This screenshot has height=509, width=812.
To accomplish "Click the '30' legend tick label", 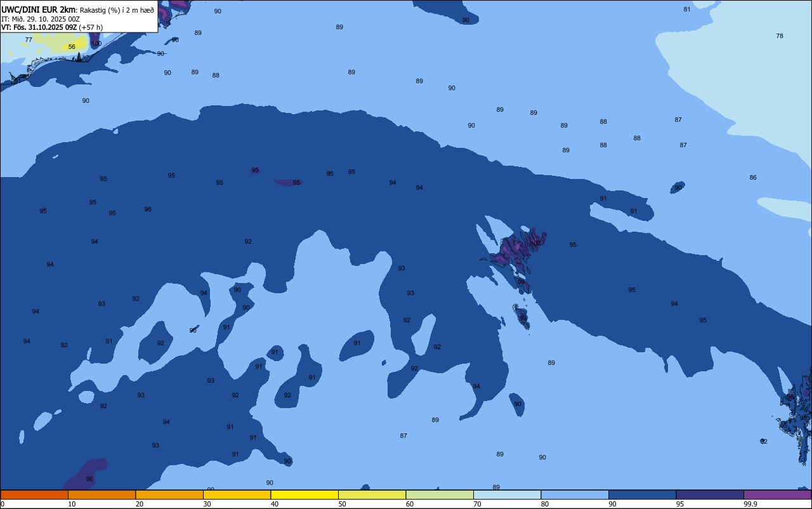I will (207, 504).
